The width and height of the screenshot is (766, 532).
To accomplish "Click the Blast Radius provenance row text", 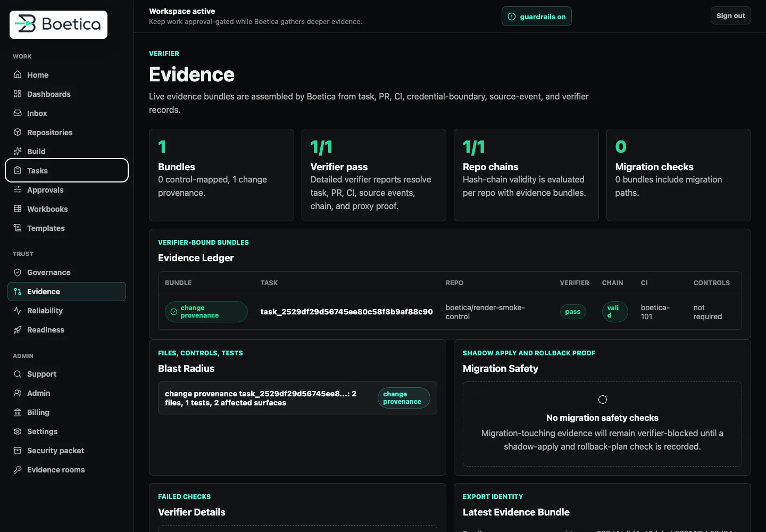I will pos(261,398).
